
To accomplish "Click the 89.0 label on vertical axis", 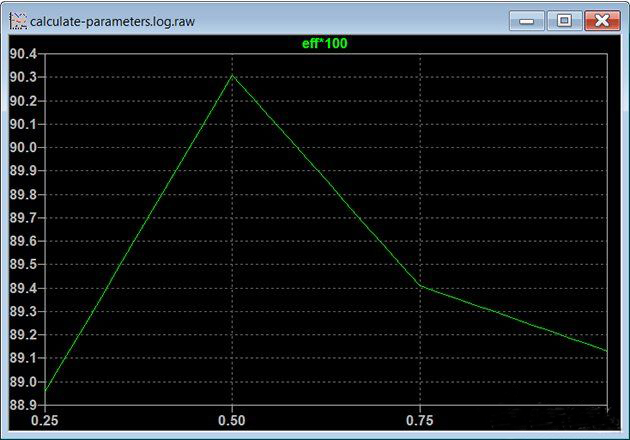I will point(23,382).
